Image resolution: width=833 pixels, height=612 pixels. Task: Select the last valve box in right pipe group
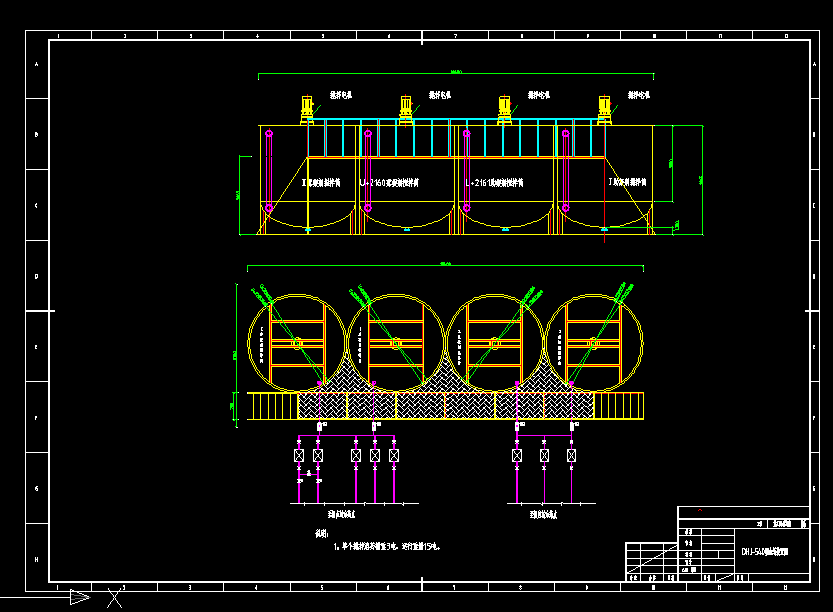[x=571, y=455]
